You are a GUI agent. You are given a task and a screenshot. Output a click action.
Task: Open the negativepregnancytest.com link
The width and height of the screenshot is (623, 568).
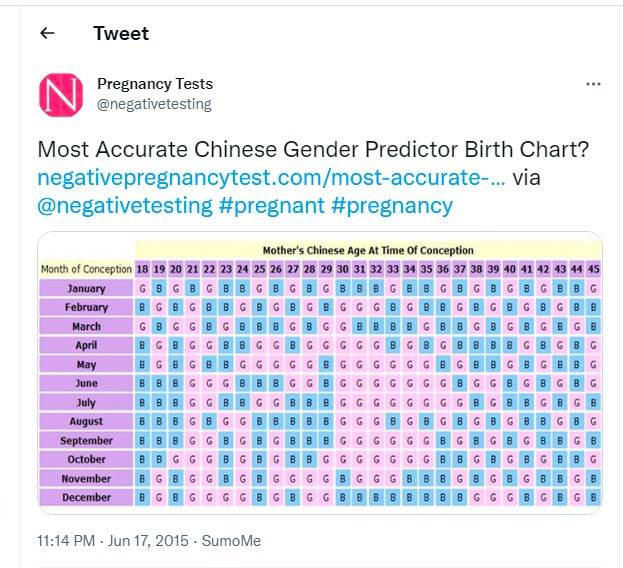(270, 178)
